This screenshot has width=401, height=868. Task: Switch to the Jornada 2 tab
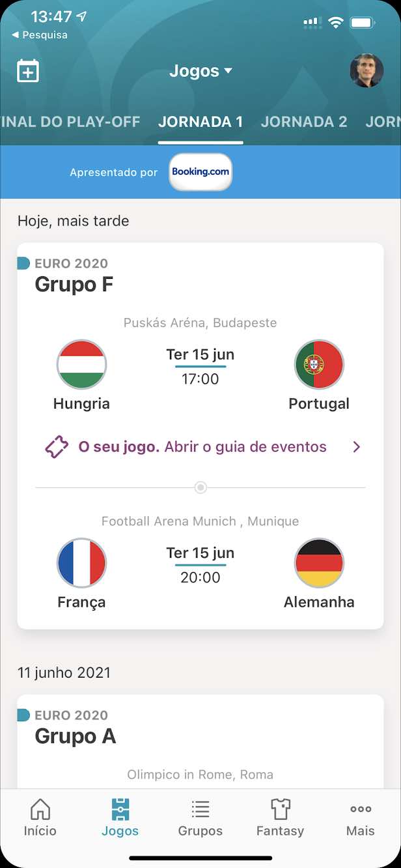pyautogui.click(x=304, y=122)
